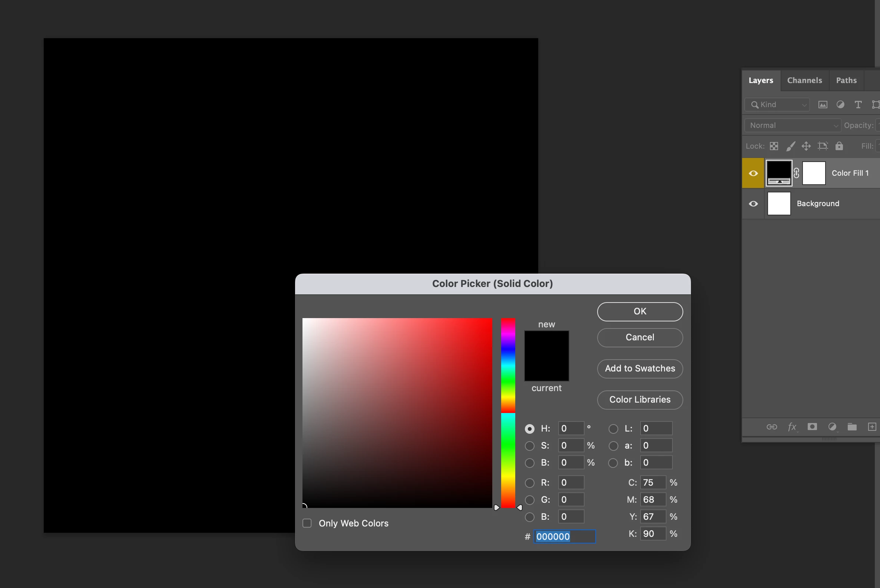
Task: Click the lock image pixels brush icon
Action: (790, 146)
